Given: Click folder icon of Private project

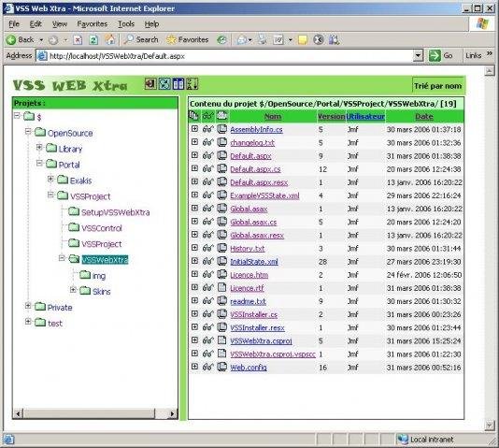Looking at the screenshot, I should point(40,307).
